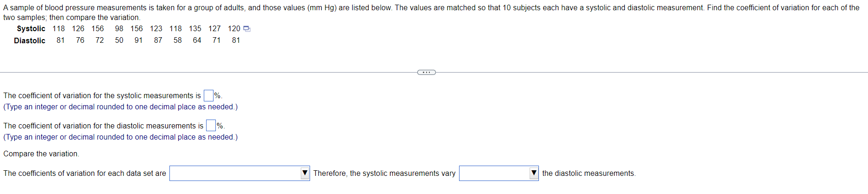868x194 pixels.
Task: Click the systolic value 98
Action: click(x=119, y=29)
